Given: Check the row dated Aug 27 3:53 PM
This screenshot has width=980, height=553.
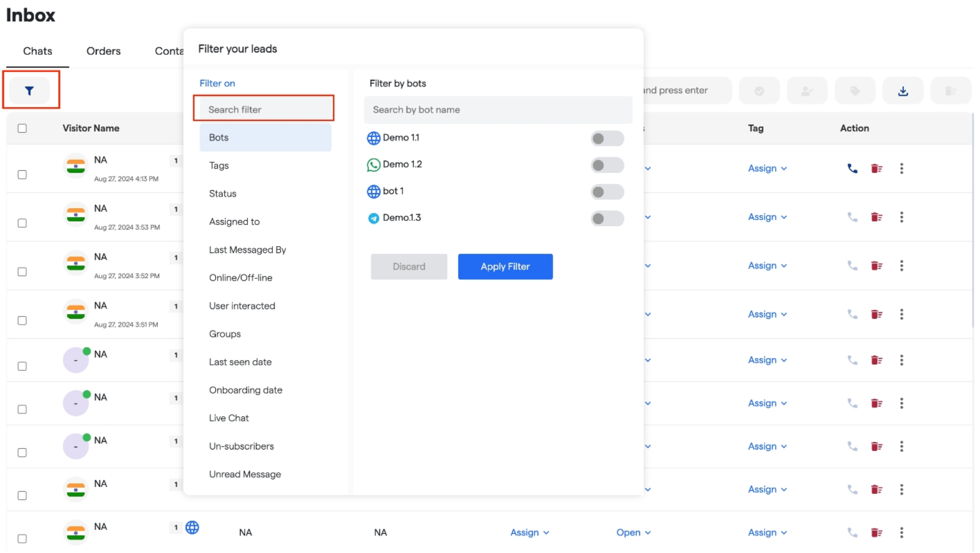Looking at the screenshot, I should tap(22, 223).
